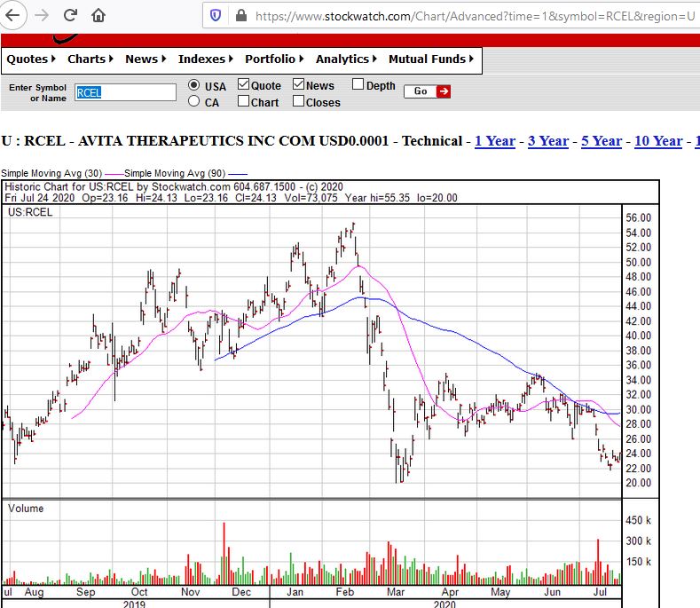Enable the Chart checkbox
The height and width of the screenshot is (608, 700).
[x=243, y=101]
